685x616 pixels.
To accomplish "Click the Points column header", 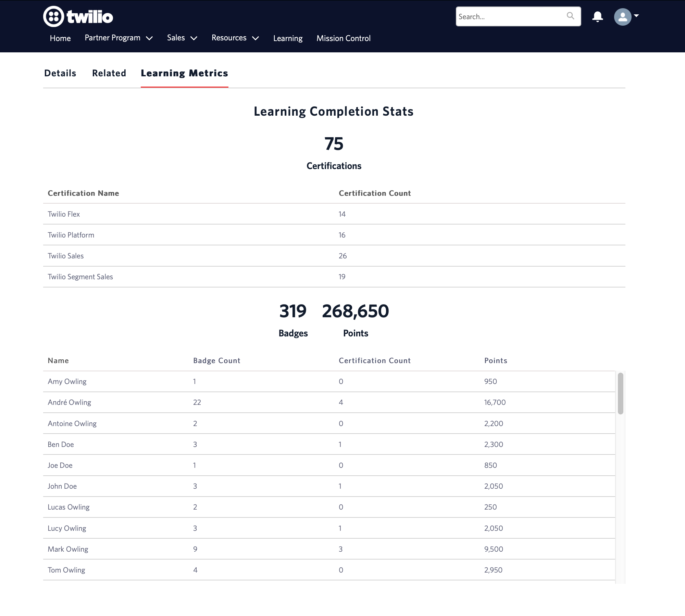I will tap(496, 361).
